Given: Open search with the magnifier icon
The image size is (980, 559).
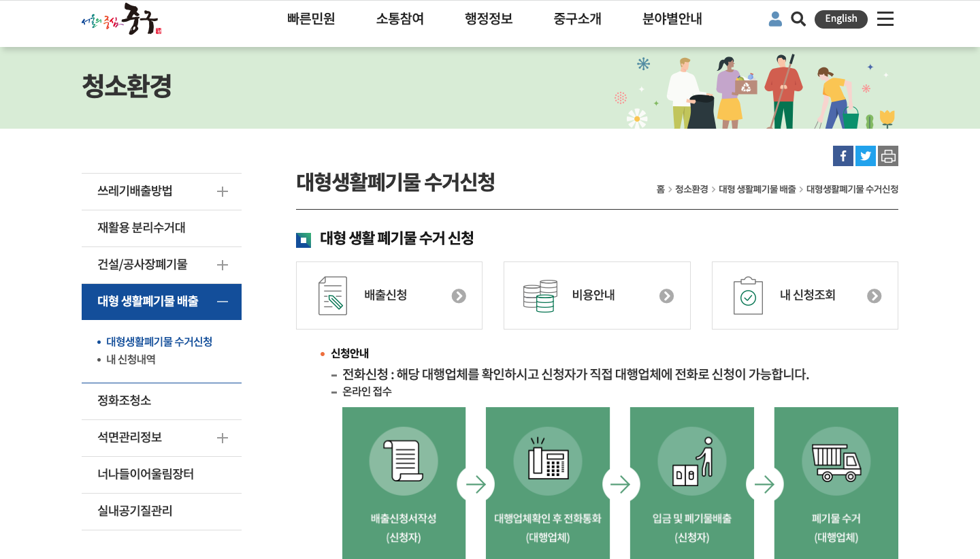Looking at the screenshot, I should 798,19.
